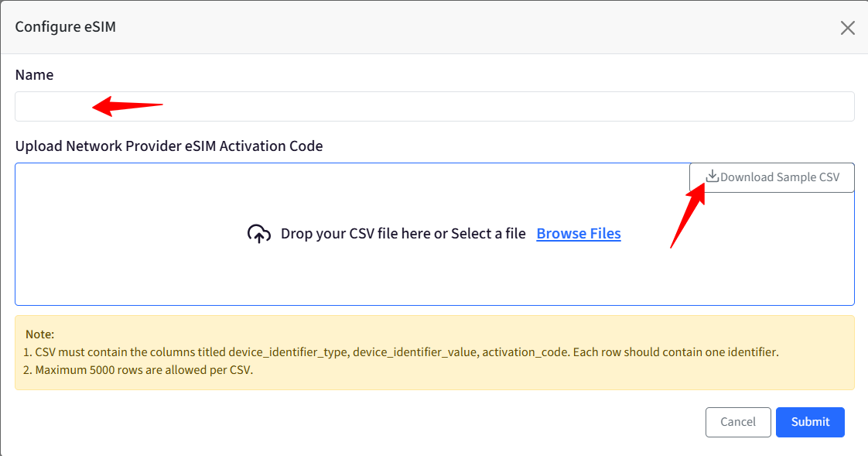Viewport: 868px width, 456px height.
Task: Click the 'Maximum 5000 rows' note
Action: click(138, 369)
